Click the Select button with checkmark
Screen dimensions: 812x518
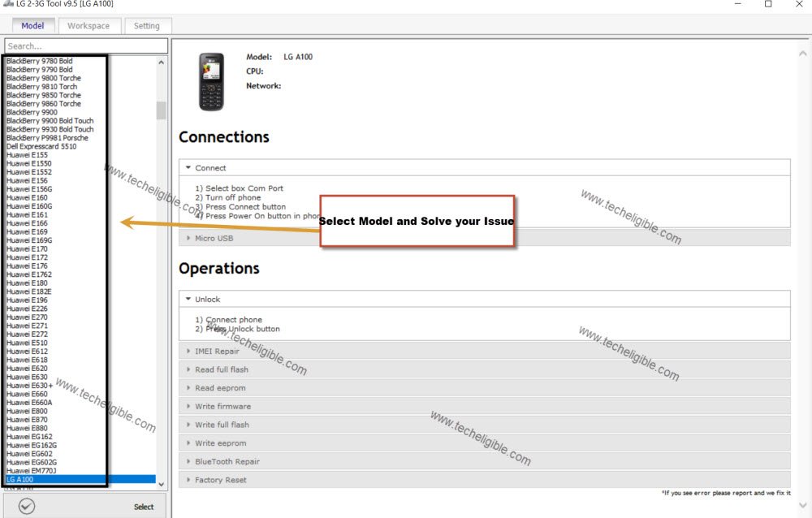click(85, 506)
